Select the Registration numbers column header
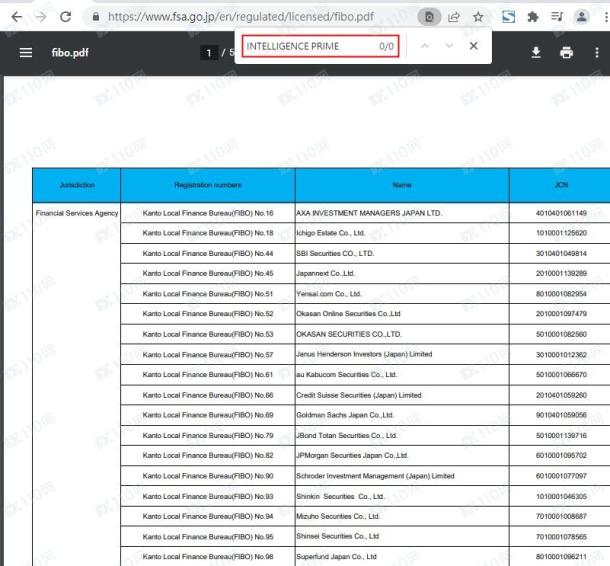Viewport: 610px width, 566px height. pos(208,185)
